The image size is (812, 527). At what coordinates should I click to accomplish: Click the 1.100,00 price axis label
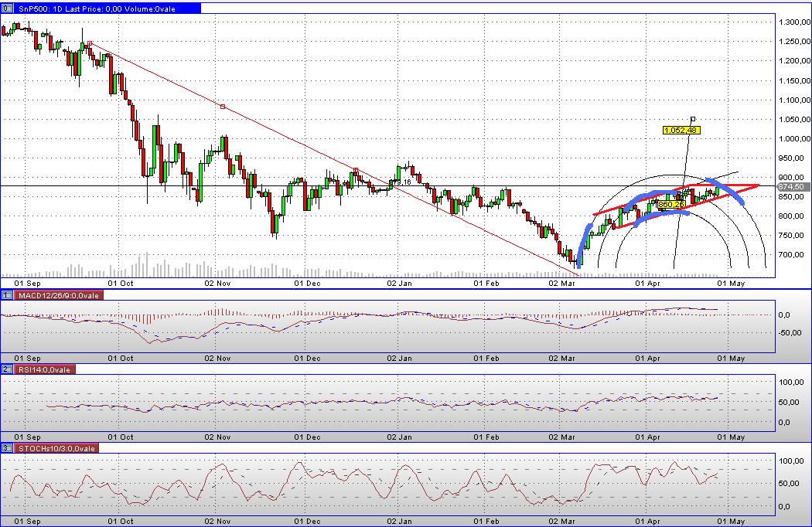(795, 100)
